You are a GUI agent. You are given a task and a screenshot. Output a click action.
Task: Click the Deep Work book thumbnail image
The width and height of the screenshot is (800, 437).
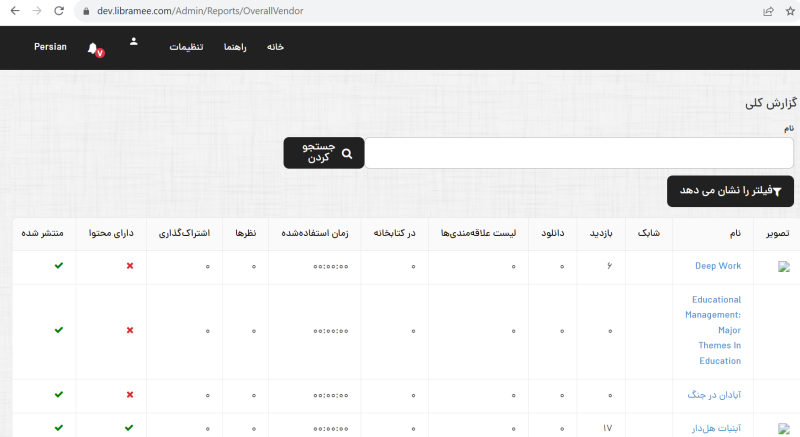pos(784,266)
